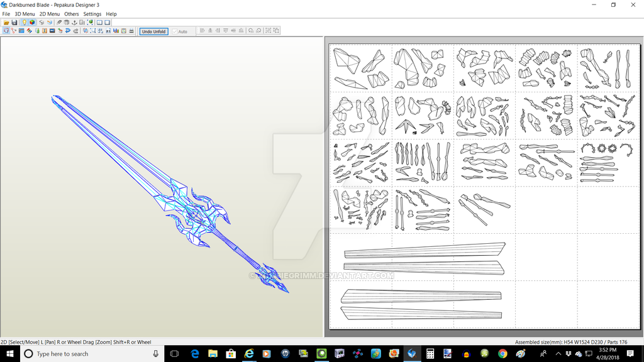Select the pencil edit icon in top toolbar

(58, 23)
